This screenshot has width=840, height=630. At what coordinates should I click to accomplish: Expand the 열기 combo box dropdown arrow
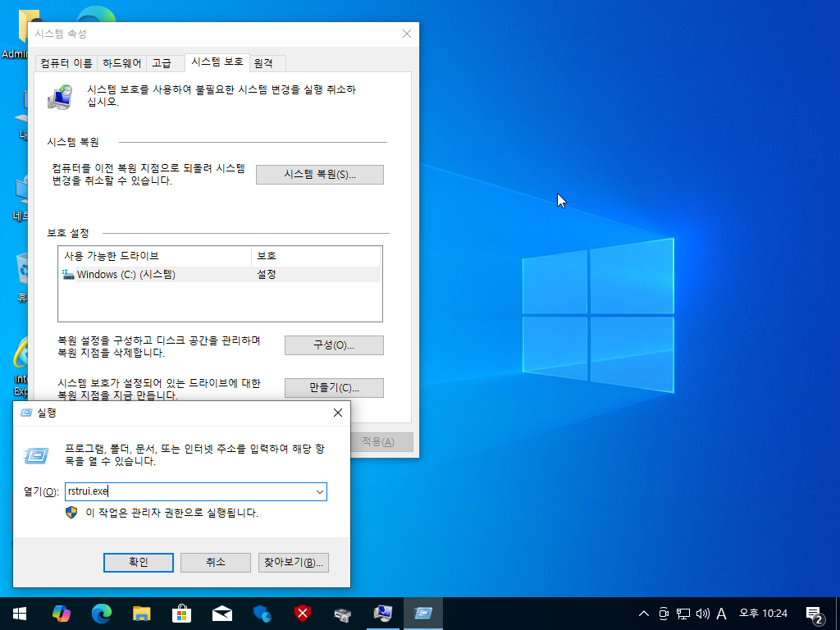pos(320,492)
